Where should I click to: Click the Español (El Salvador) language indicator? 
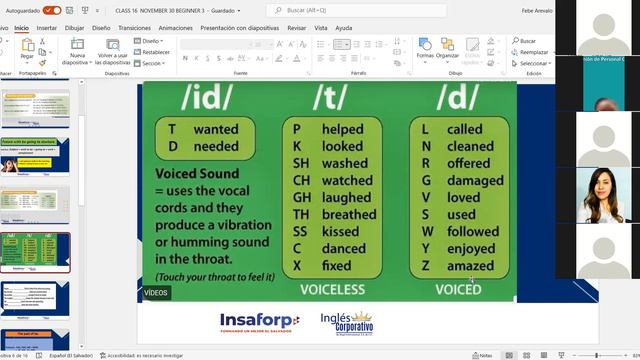[x=71, y=356]
